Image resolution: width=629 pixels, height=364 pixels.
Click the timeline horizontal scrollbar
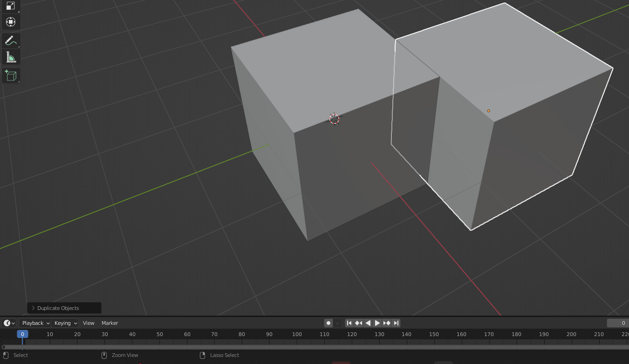point(315,347)
